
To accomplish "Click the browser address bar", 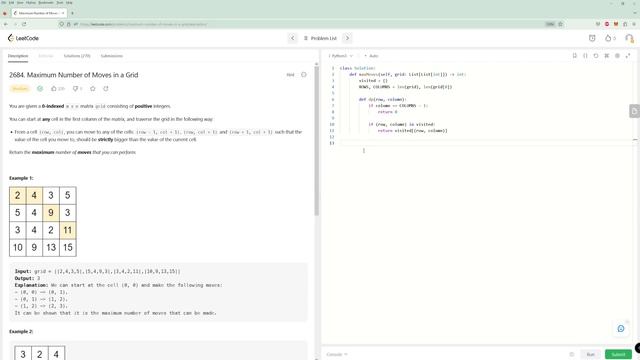I will coord(310,24).
